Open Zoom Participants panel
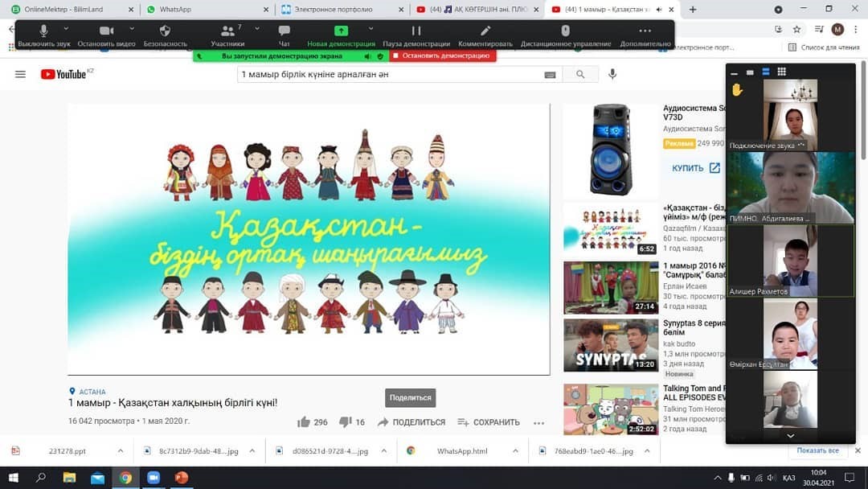Screen dimensions: 868x489 click(227, 35)
